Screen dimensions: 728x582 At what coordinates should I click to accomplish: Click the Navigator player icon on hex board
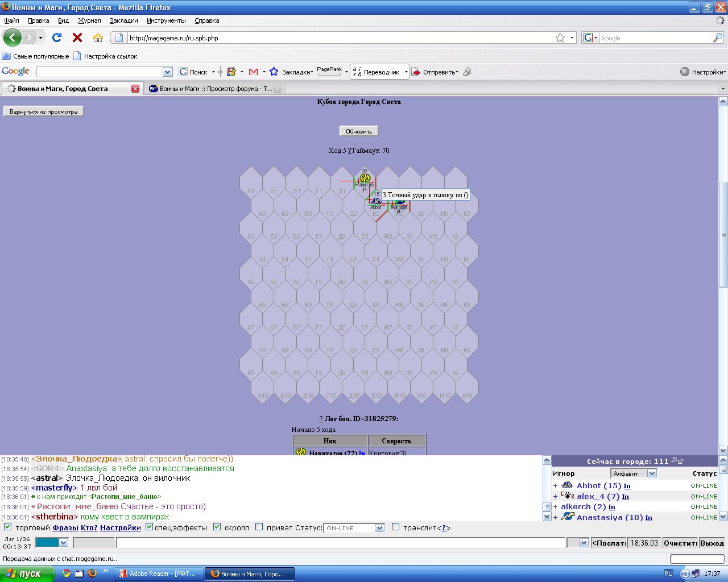click(x=365, y=178)
